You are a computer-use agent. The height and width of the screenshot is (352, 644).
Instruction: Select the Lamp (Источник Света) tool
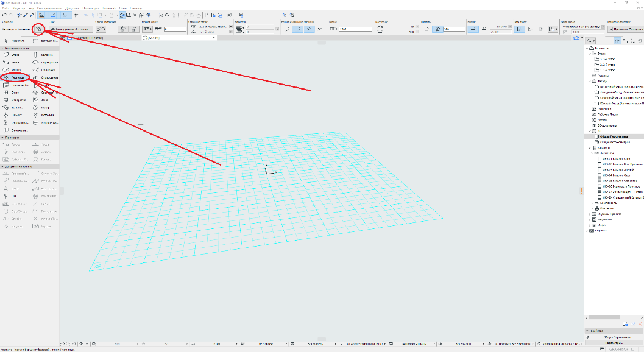pyautogui.click(x=44, y=115)
